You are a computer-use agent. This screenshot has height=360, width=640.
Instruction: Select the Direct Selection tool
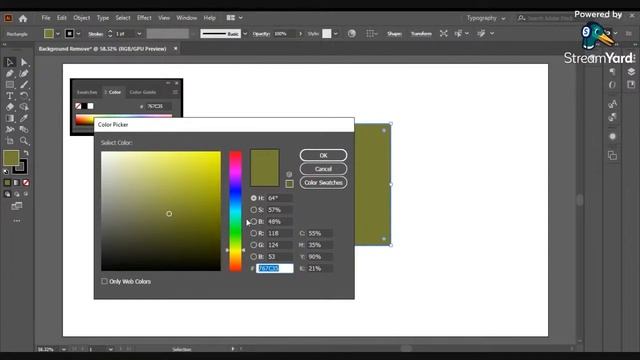[x=24, y=62]
